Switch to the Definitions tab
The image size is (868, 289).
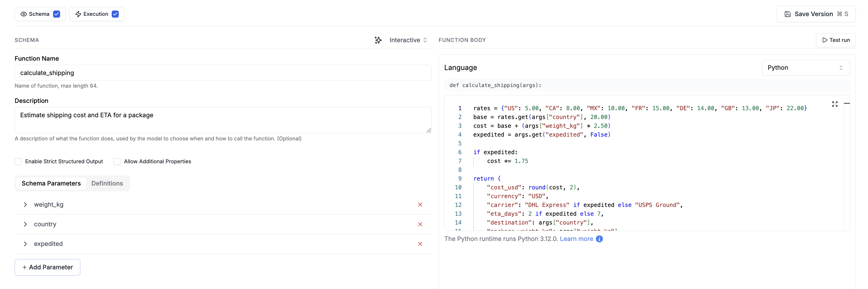pos(107,183)
